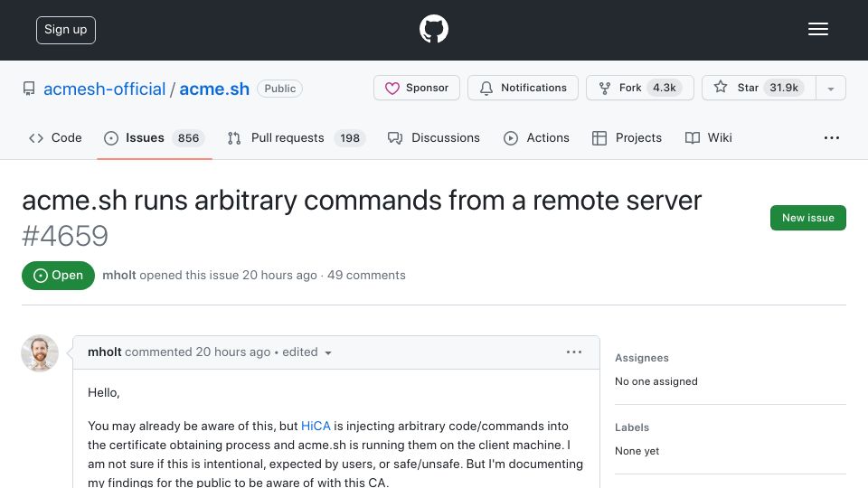Click the Public visibility badge
The width and height of the screenshot is (868, 488).
click(279, 89)
